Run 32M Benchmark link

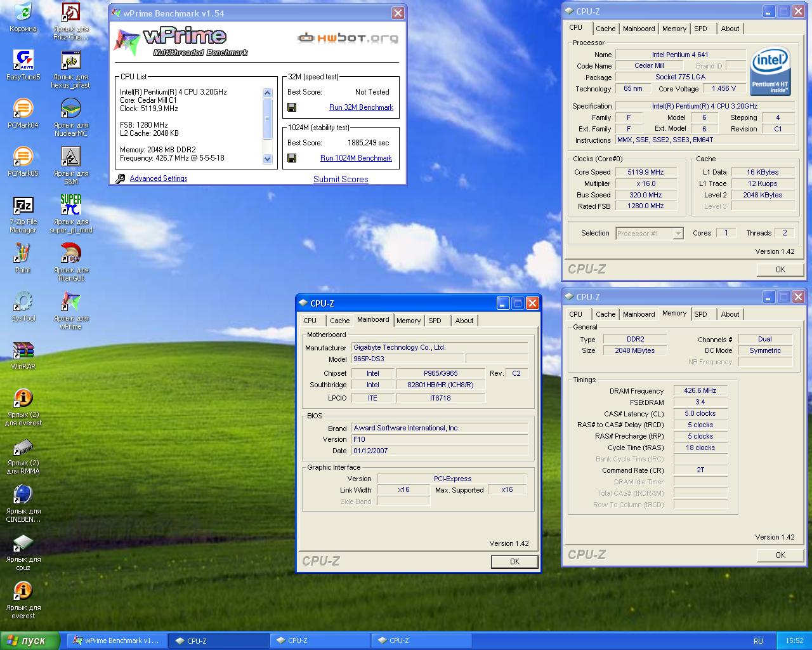361,107
